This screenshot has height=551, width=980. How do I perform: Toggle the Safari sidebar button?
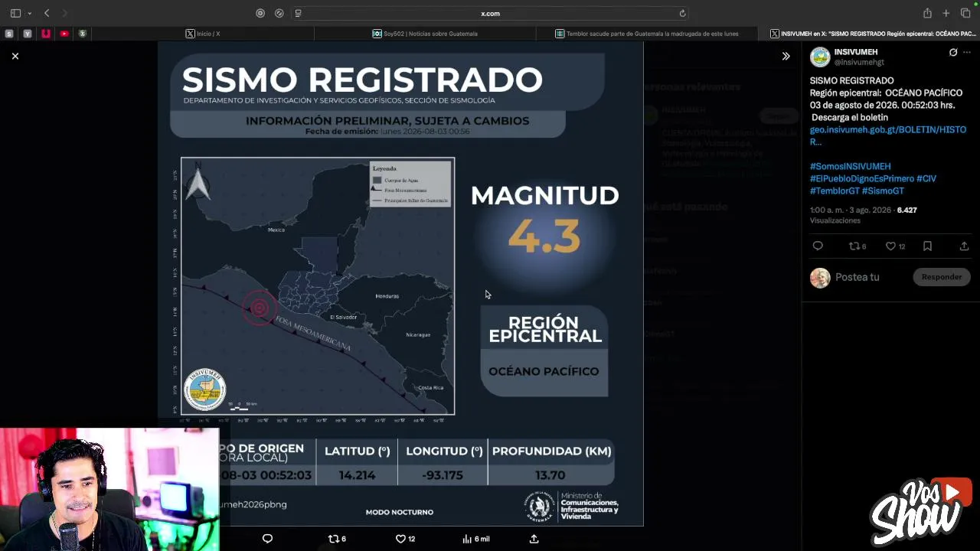click(x=15, y=13)
